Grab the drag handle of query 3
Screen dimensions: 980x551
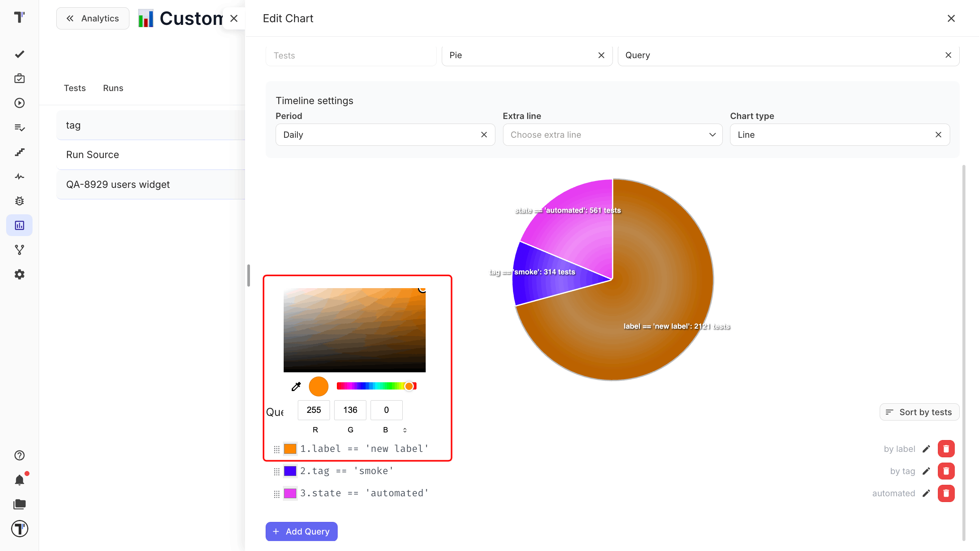277,494
